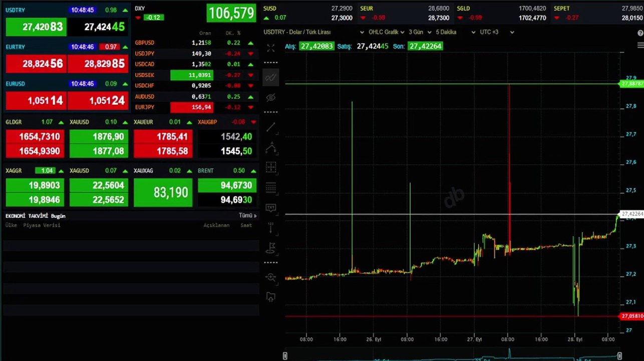Open chart help question mark
Screen dimensions: 644x361
point(640,33)
